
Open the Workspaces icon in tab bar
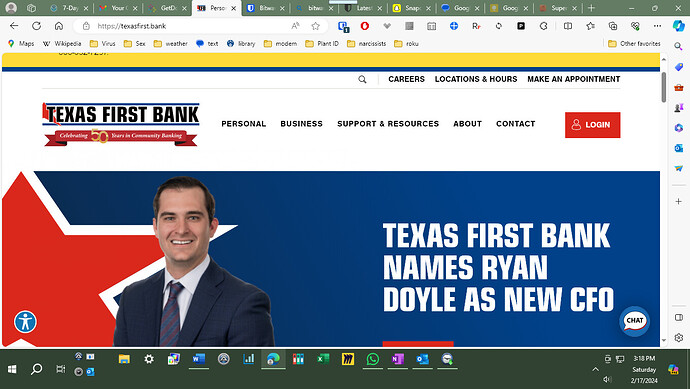pos(31,8)
